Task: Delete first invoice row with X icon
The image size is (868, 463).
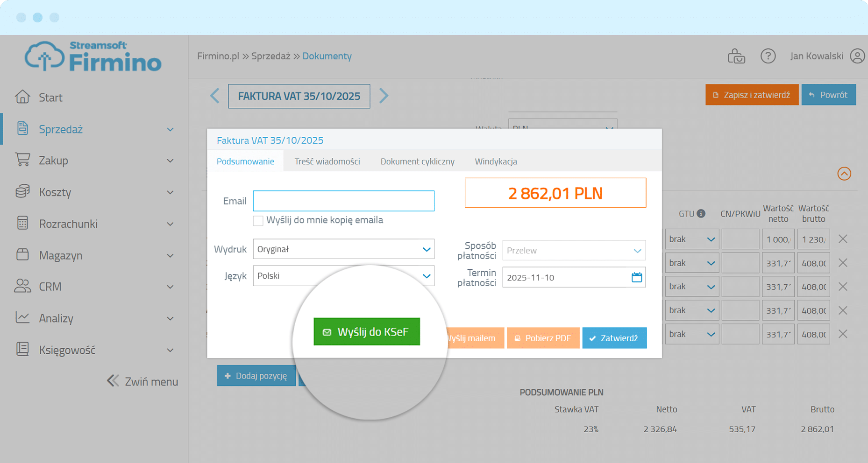Action: 843,239
